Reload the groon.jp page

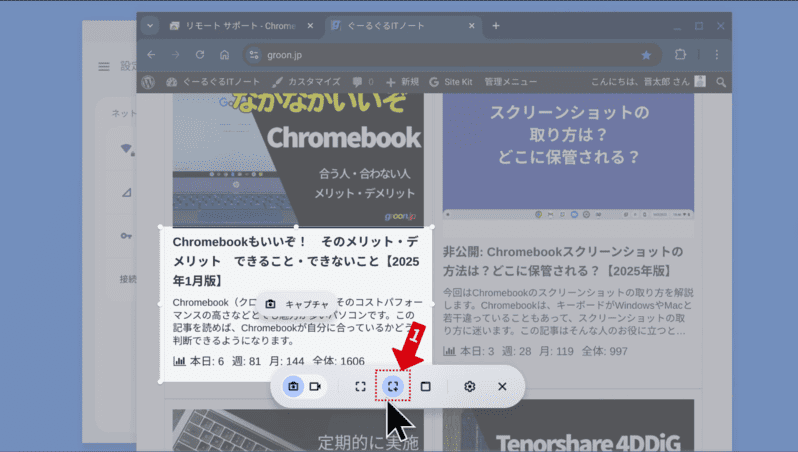point(200,54)
